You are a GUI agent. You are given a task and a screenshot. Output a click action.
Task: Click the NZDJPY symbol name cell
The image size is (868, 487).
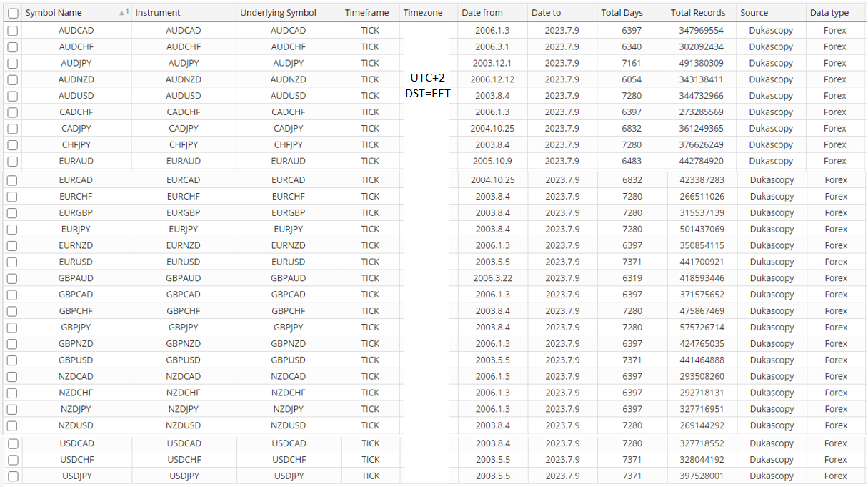coord(76,410)
